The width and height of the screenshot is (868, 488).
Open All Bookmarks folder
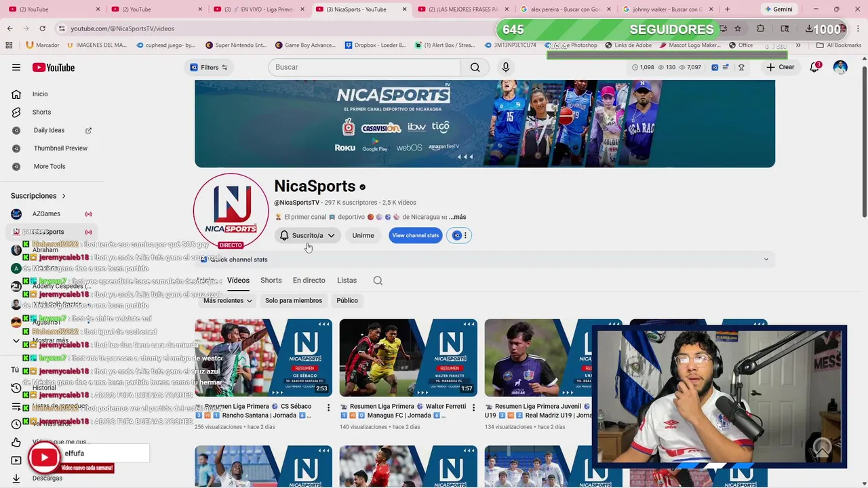coord(839,45)
